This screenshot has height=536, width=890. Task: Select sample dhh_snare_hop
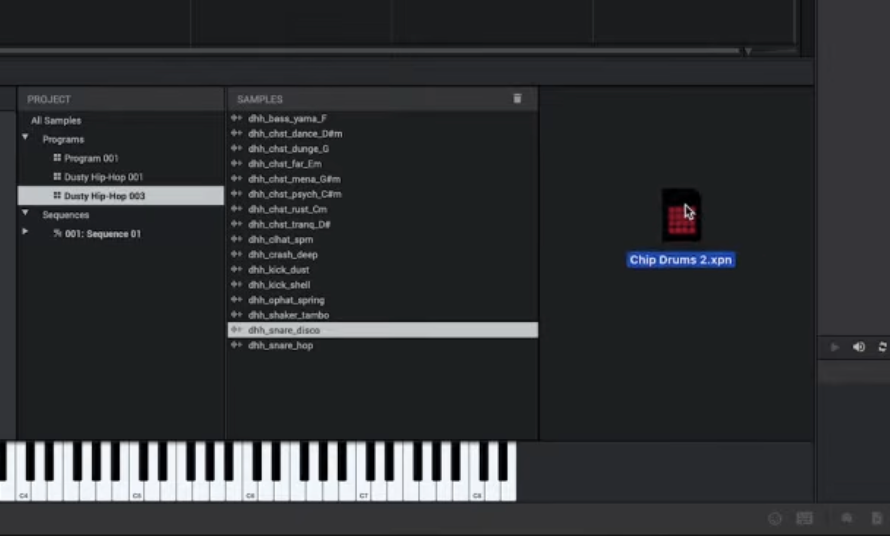280,345
